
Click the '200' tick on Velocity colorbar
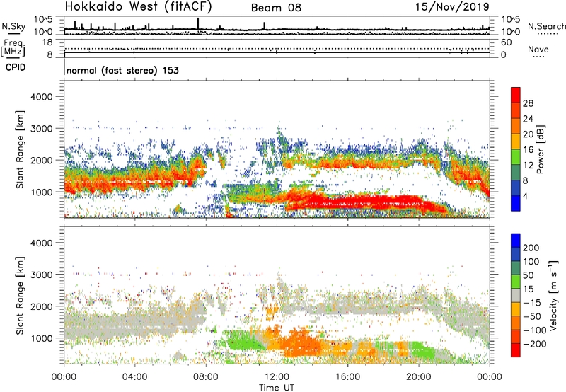(x=531, y=248)
